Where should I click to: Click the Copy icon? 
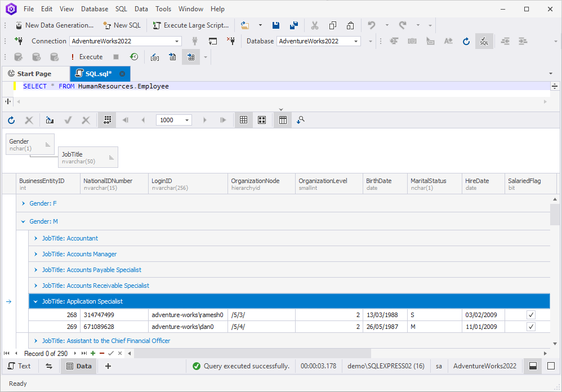[x=333, y=25]
